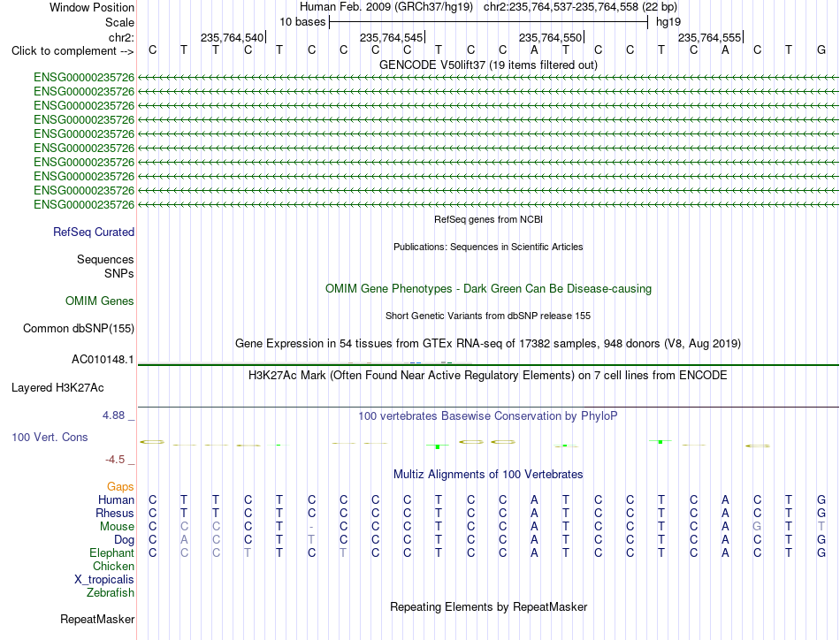Click the RepeatMasker track label
Image resolution: width=840 pixels, height=640 pixels.
(x=97, y=619)
